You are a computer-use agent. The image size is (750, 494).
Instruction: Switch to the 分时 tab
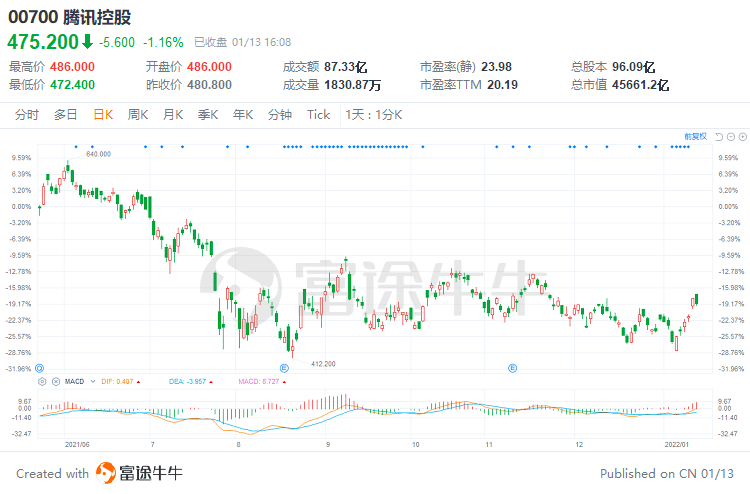pos(27,115)
